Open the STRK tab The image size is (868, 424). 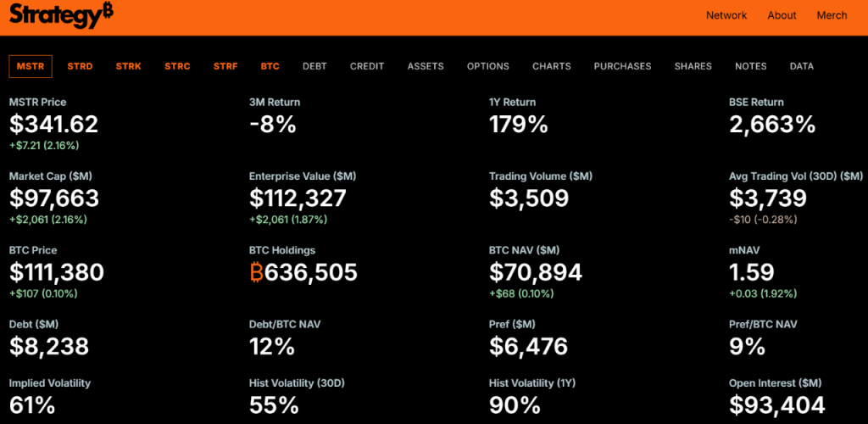coord(129,66)
